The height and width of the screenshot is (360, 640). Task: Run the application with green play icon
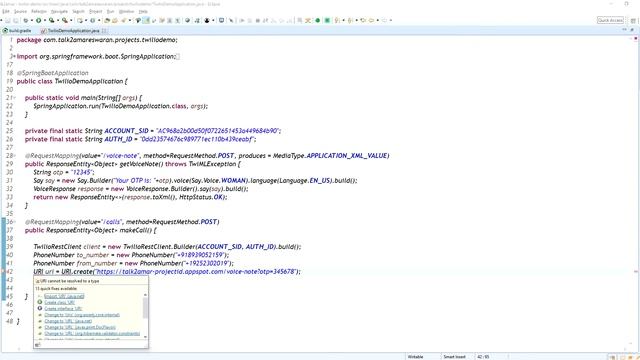pyautogui.click(x=39, y=20)
